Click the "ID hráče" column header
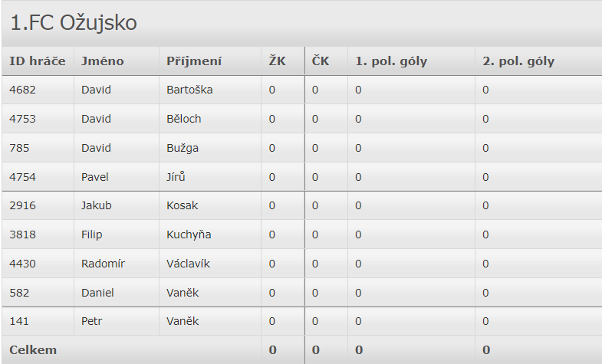Image resolution: width=602 pixels, height=364 pixels. point(37,61)
